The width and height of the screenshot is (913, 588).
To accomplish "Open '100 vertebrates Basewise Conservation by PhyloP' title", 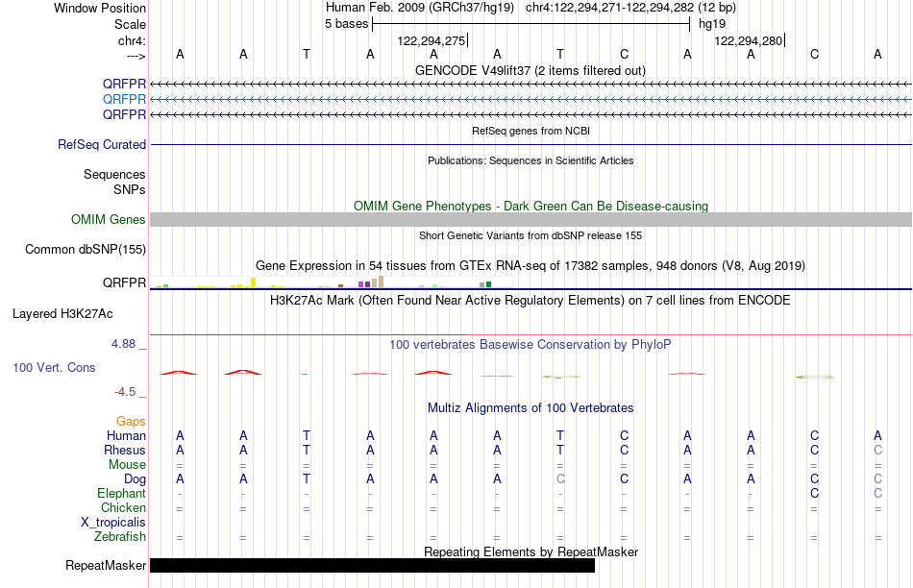I will click(x=531, y=345).
